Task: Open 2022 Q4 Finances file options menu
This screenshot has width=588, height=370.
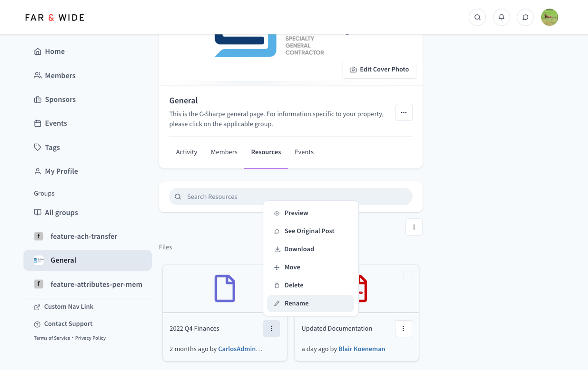Action: [271, 329]
